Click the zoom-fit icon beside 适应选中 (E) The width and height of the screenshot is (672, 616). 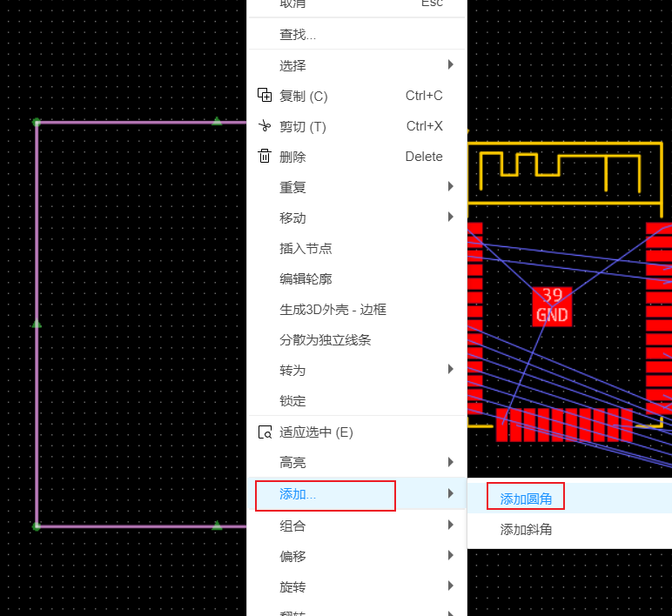265,432
